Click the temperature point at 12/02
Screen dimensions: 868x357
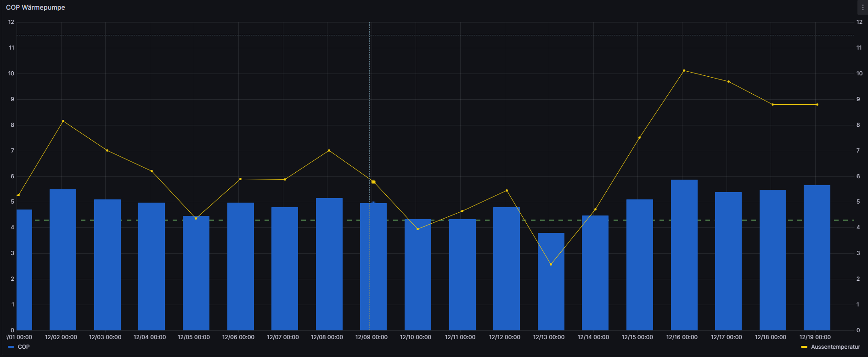point(63,121)
